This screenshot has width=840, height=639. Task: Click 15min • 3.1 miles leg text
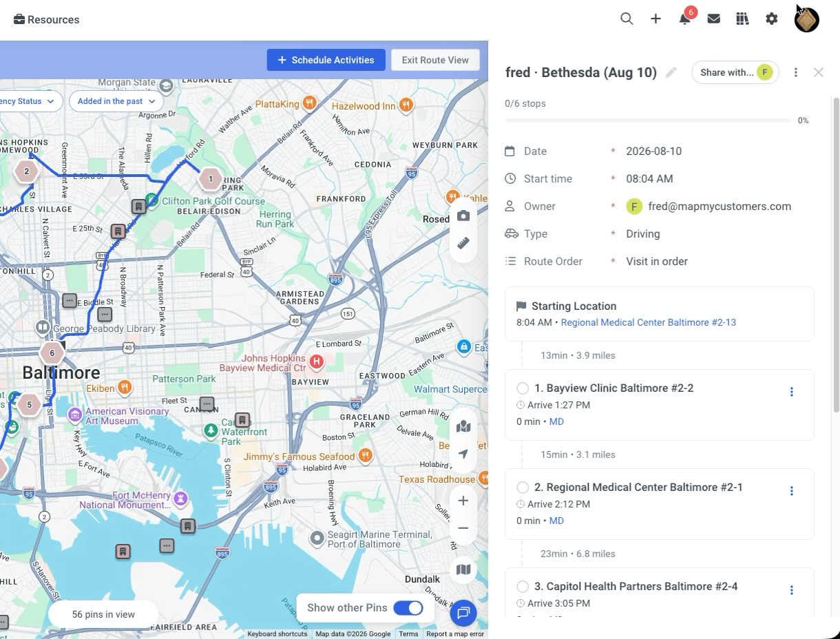[x=578, y=455]
